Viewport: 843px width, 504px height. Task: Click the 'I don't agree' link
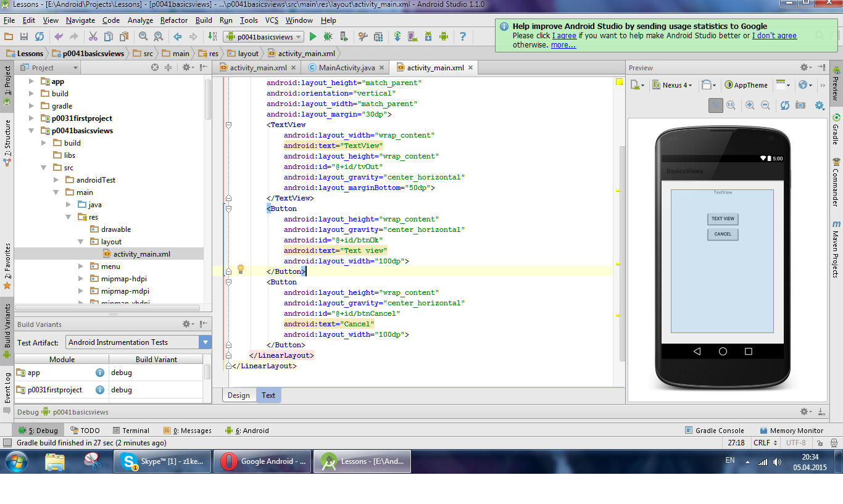pos(774,36)
